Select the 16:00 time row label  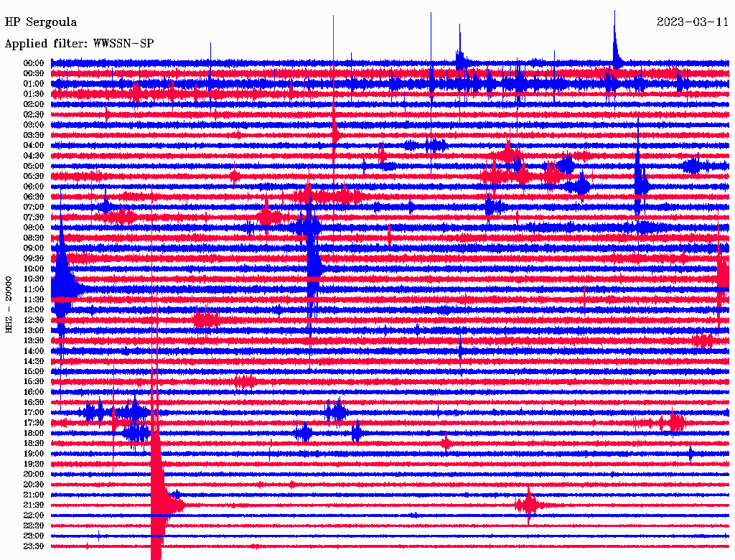pos(34,392)
